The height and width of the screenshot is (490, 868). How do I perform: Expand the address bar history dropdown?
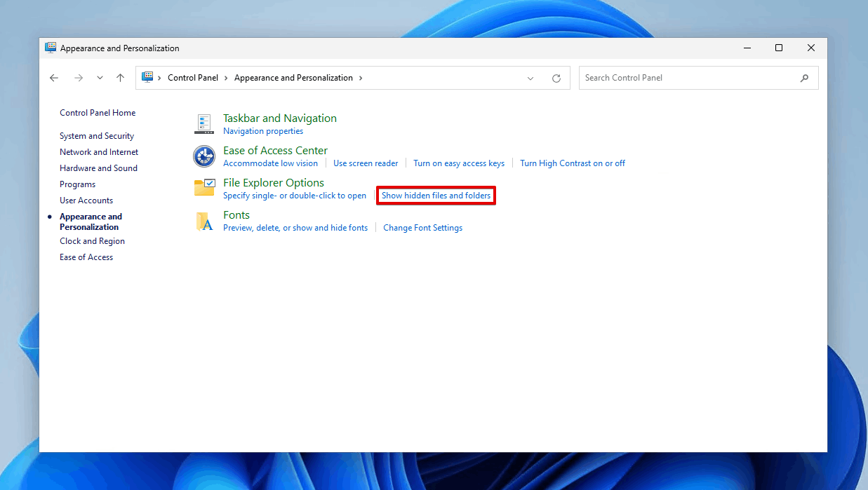(530, 79)
